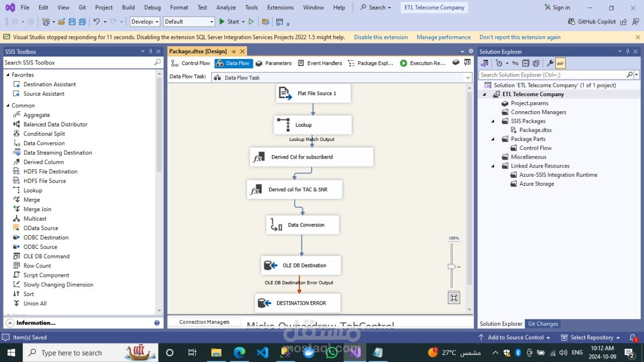Click Don't report this extension again
Screen dimensions: 644x362
click(x=520, y=37)
